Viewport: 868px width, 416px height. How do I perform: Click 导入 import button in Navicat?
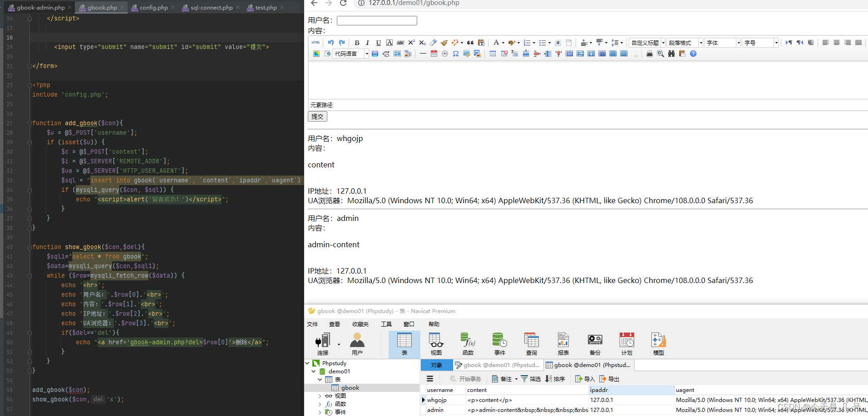click(585, 379)
